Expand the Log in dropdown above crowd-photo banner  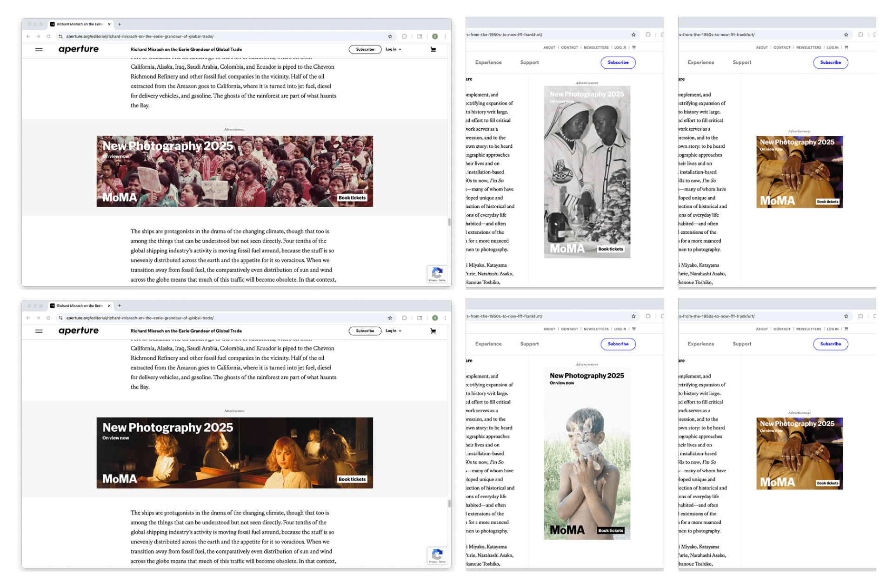[x=393, y=49]
